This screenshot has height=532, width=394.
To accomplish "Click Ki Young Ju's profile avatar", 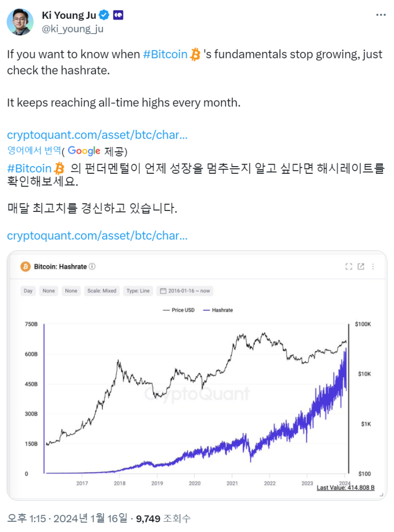I will tap(20, 22).
